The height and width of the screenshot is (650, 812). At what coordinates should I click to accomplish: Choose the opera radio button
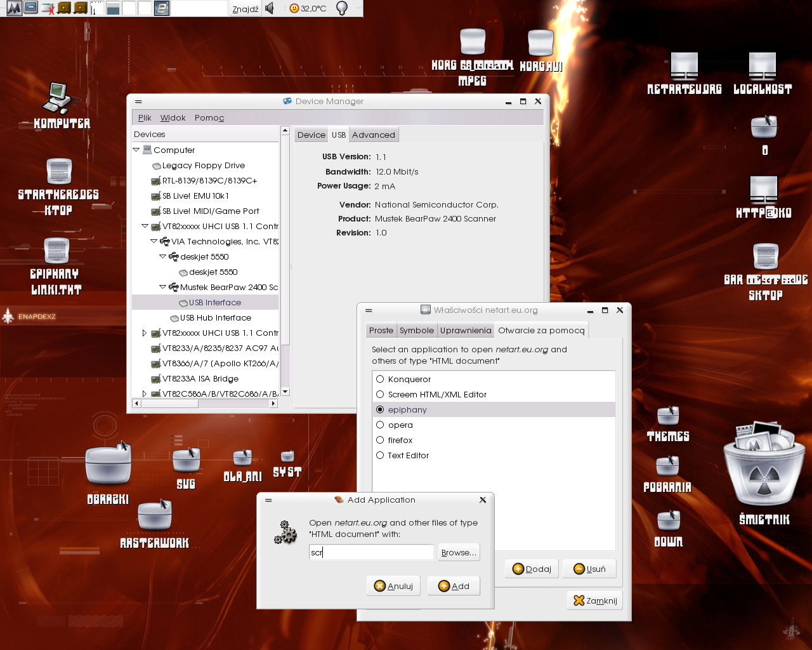pos(380,425)
